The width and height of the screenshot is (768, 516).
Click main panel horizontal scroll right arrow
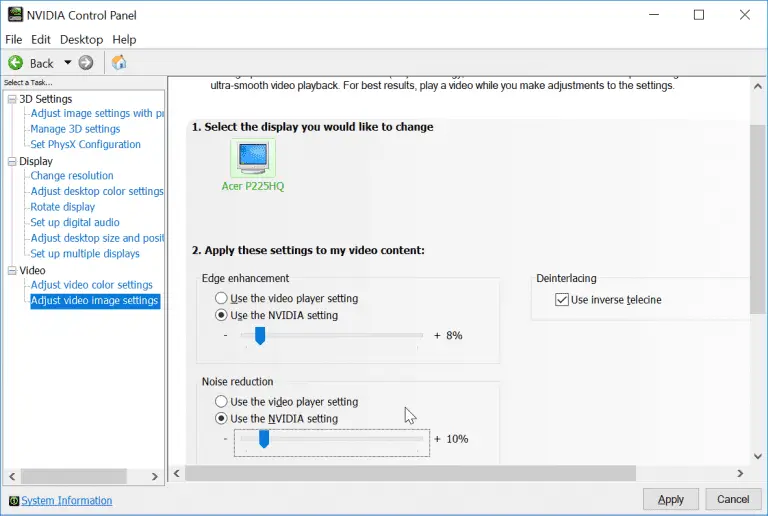click(740, 473)
